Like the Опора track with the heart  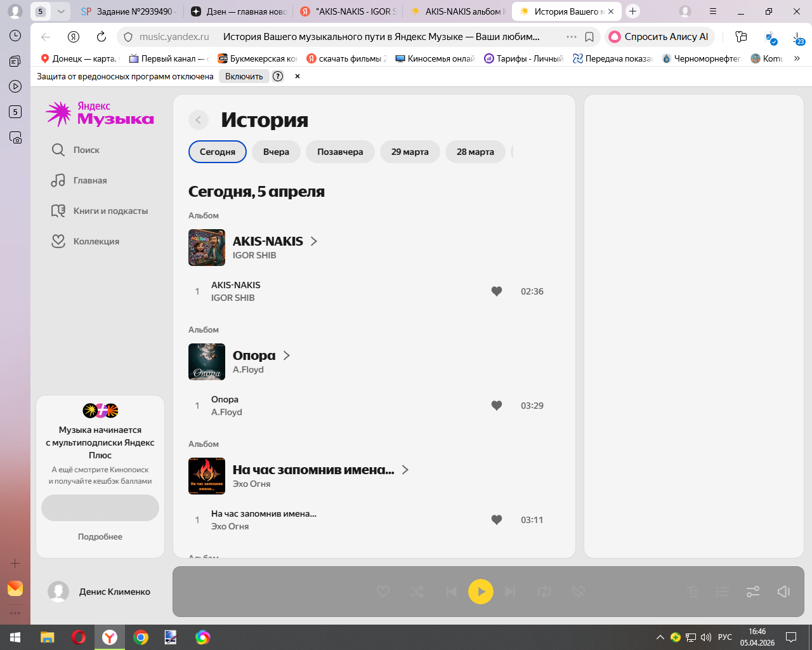pyautogui.click(x=497, y=406)
